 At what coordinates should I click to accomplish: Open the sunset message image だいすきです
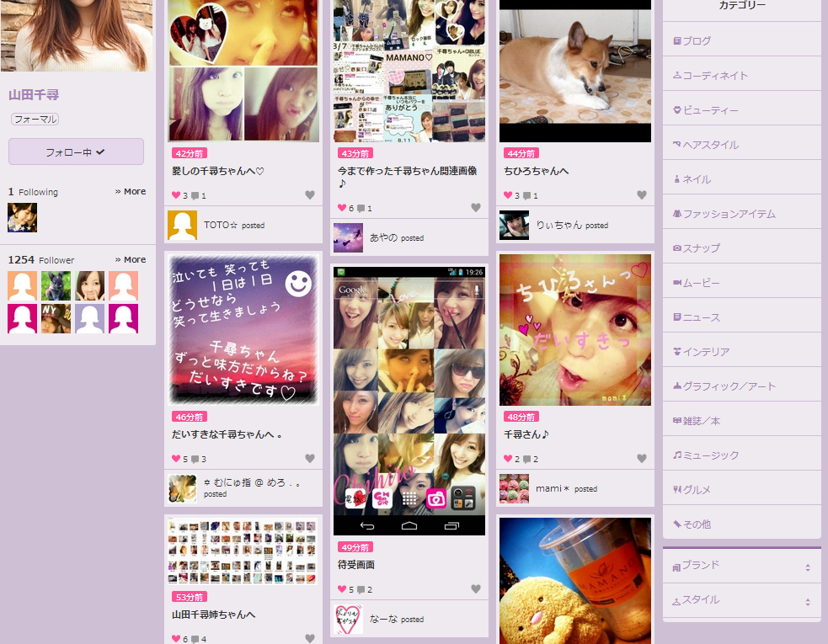tap(243, 330)
